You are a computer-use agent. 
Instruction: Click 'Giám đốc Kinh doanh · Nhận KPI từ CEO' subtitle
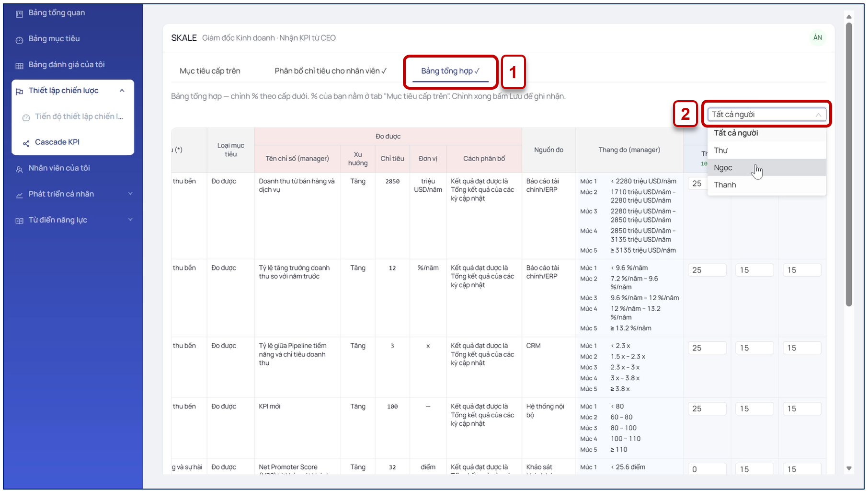tap(269, 38)
